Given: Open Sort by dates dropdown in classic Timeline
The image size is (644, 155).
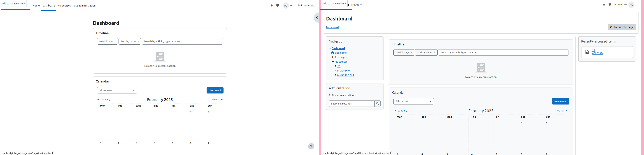Looking at the screenshot, I should [x=426, y=52].
